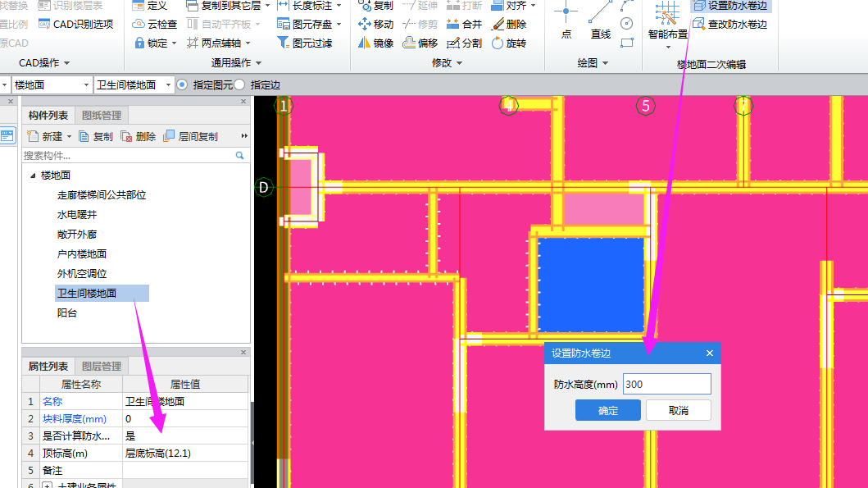The height and width of the screenshot is (488, 868).
Task: Switch to the 属性列表 tab
Action: [48, 366]
